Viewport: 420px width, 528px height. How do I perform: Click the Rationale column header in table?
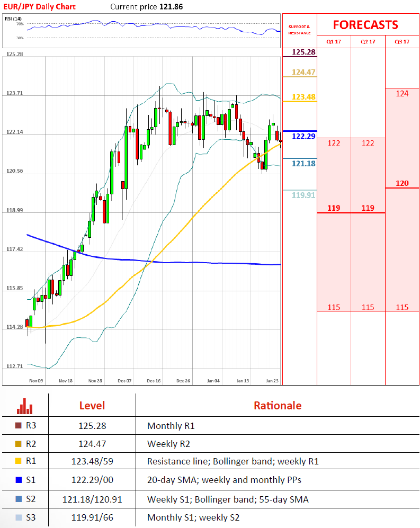pyautogui.click(x=277, y=406)
